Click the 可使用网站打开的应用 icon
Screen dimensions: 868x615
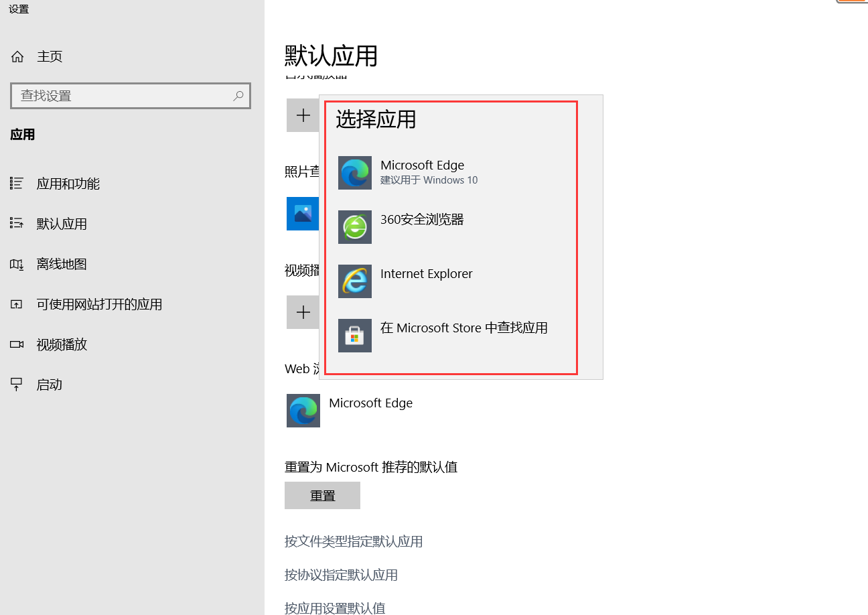pos(17,304)
